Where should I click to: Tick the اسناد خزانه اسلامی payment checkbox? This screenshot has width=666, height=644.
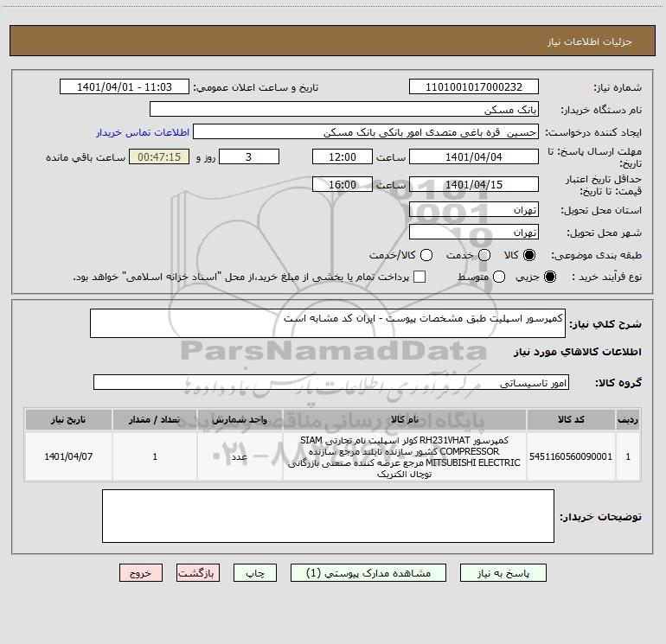[x=419, y=277]
